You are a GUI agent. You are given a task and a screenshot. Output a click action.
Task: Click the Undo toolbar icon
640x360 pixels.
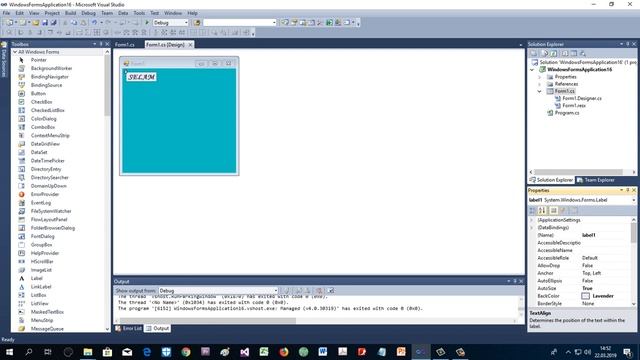pos(94,22)
